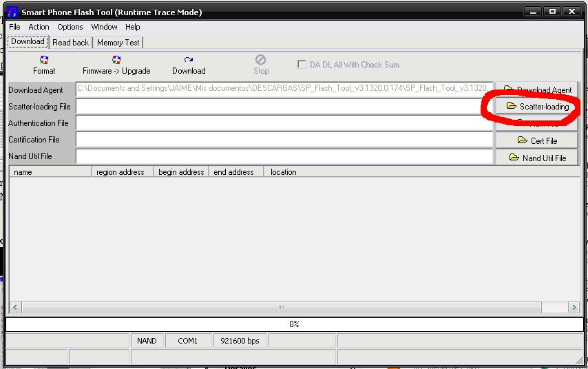
Task: Switch to the Download tab
Action: [28, 41]
